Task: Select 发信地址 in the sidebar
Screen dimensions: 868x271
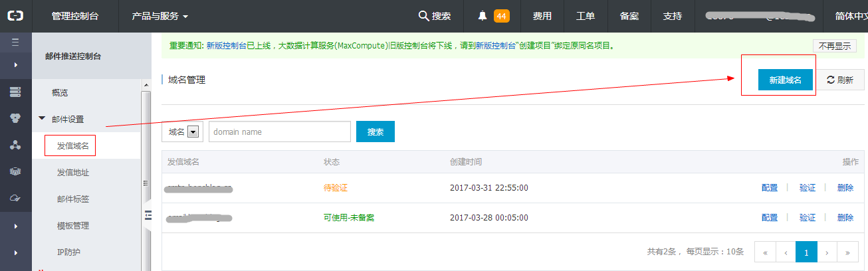Action: (x=73, y=173)
